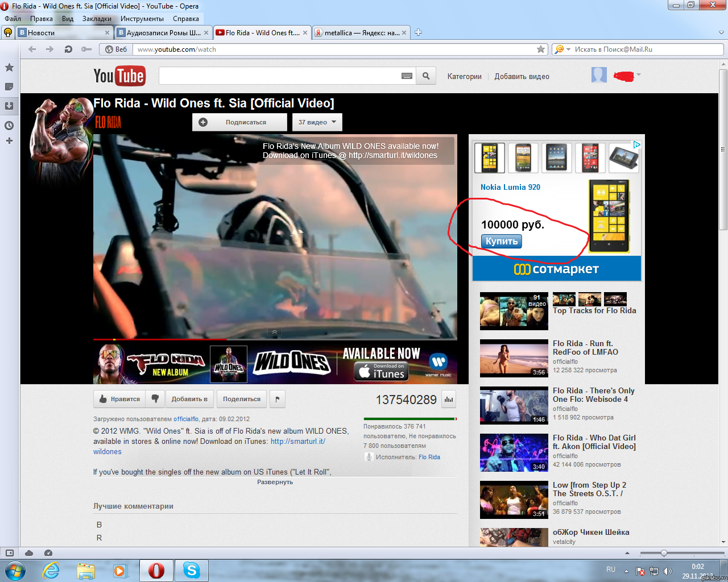The height and width of the screenshot is (582, 728).
Task: Open the officialflo uploader link below the video
Action: coord(186,419)
